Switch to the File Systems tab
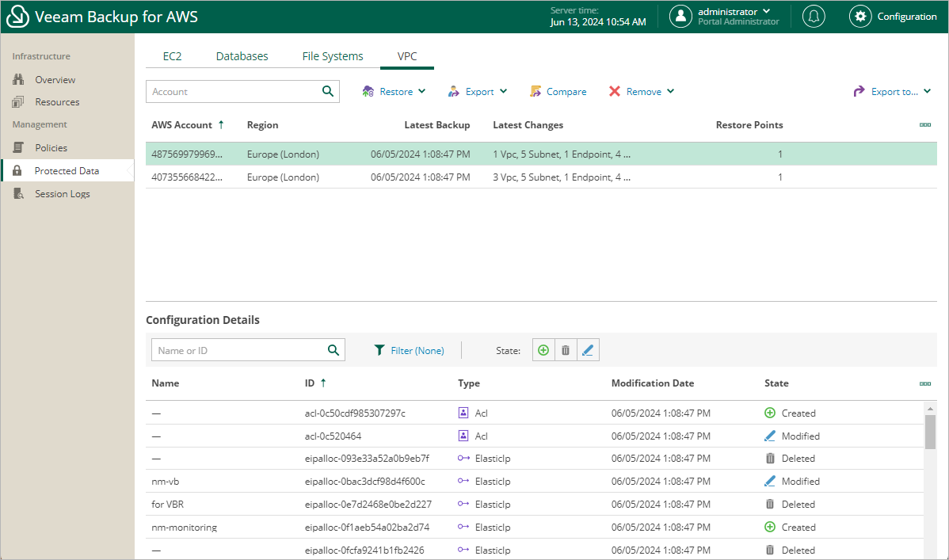This screenshot has height=560, width=949. click(333, 56)
